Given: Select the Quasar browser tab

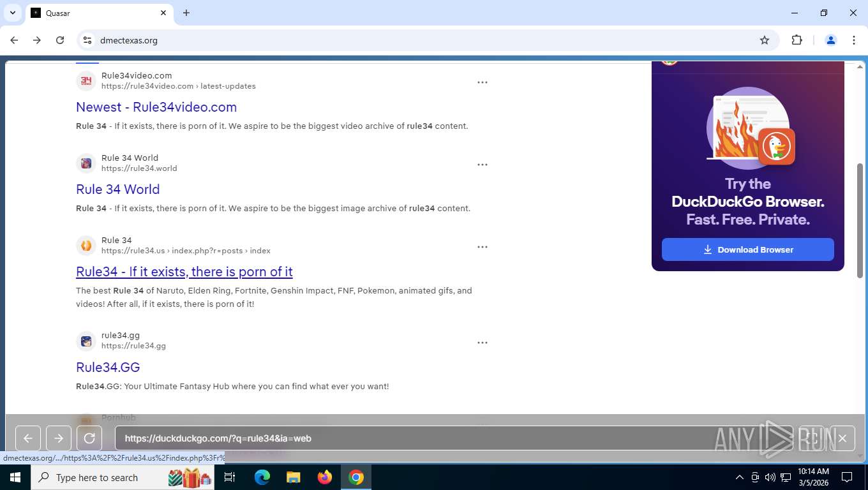Looking at the screenshot, I should (99, 13).
